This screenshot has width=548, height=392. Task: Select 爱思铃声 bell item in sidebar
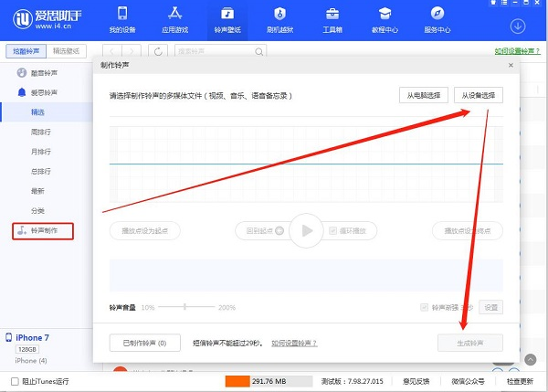click(x=37, y=92)
